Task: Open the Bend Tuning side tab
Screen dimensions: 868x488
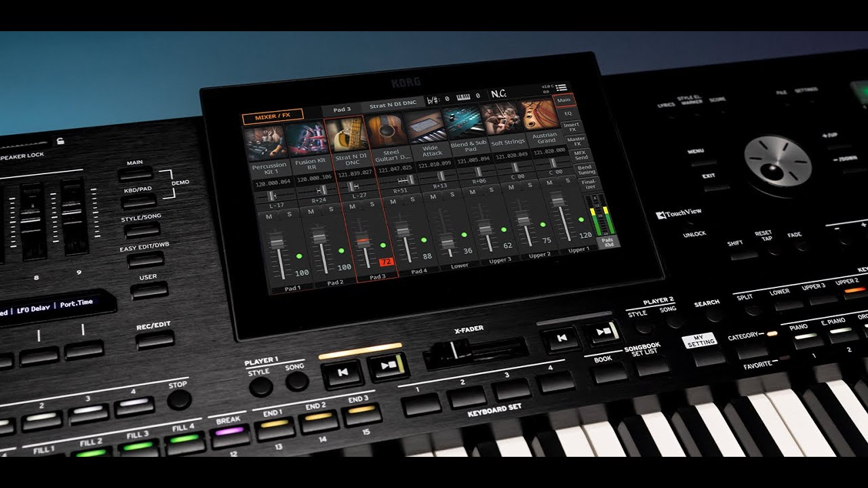Action: pyautogui.click(x=586, y=169)
